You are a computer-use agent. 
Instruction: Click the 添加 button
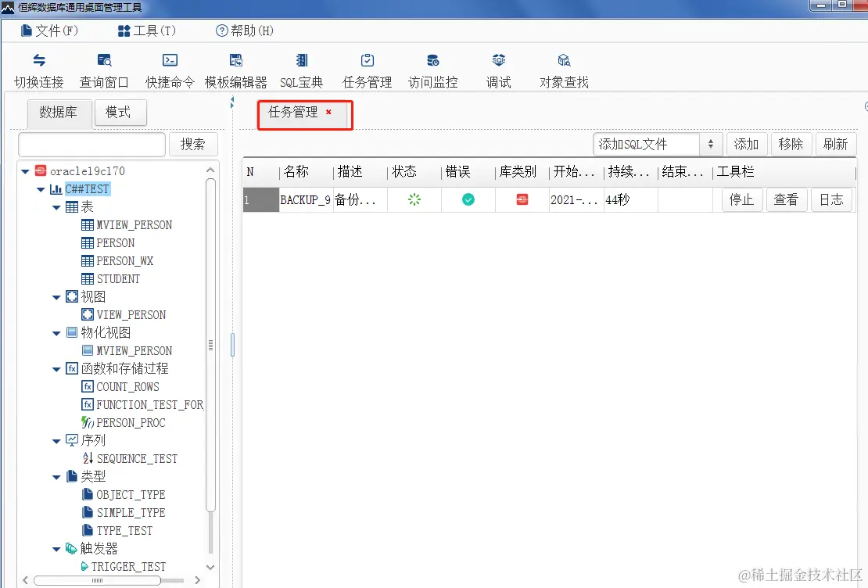746,144
